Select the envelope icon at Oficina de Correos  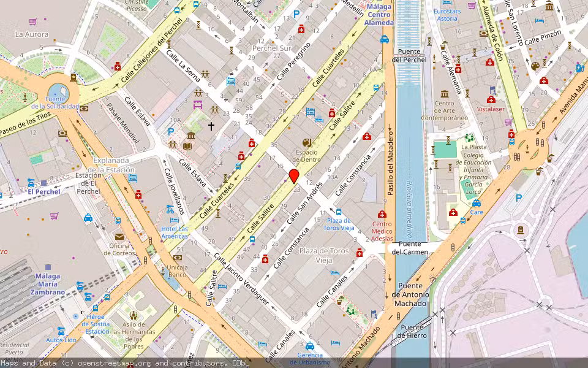119,237
